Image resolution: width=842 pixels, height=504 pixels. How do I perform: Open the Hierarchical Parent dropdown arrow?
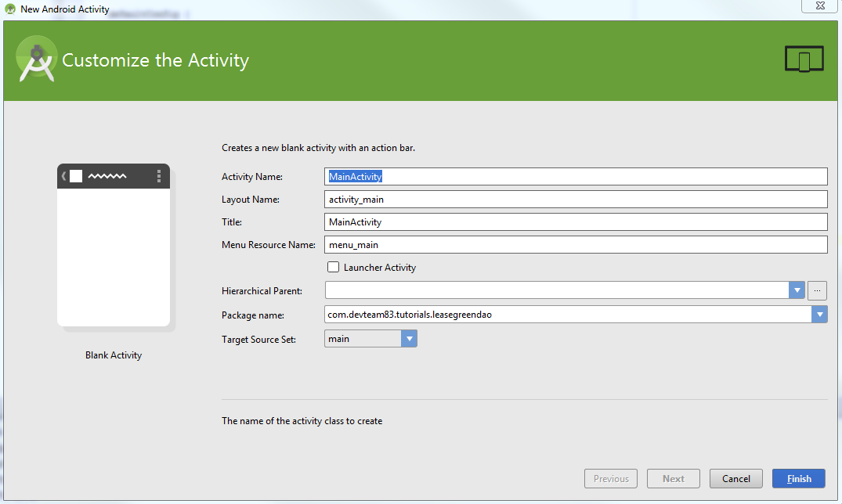coord(797,290)
